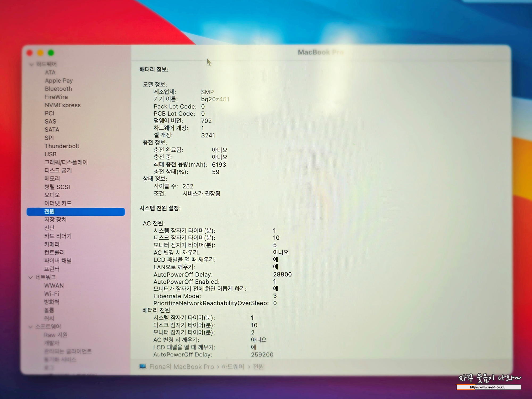The height and width of the screenshot is (399, 532).
Task: Open the Apple Pay sidebar entry
Action: point(59,81)
